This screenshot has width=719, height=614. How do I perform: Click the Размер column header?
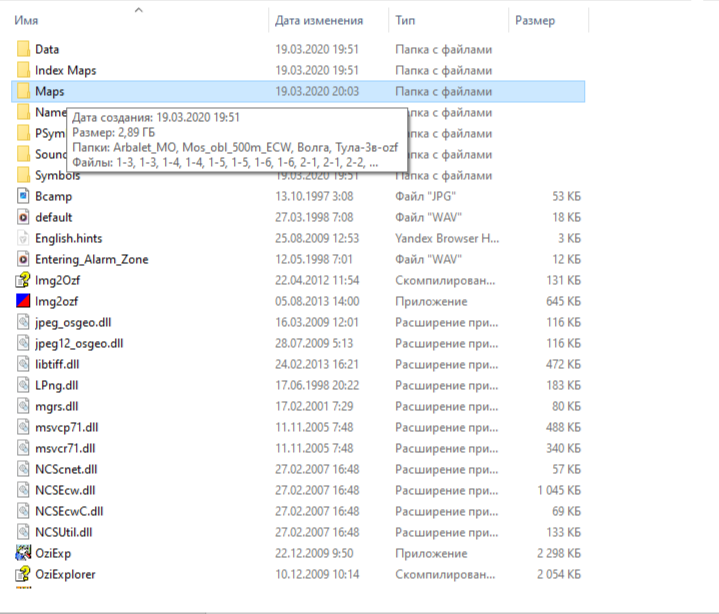click(x=535, y=20)
